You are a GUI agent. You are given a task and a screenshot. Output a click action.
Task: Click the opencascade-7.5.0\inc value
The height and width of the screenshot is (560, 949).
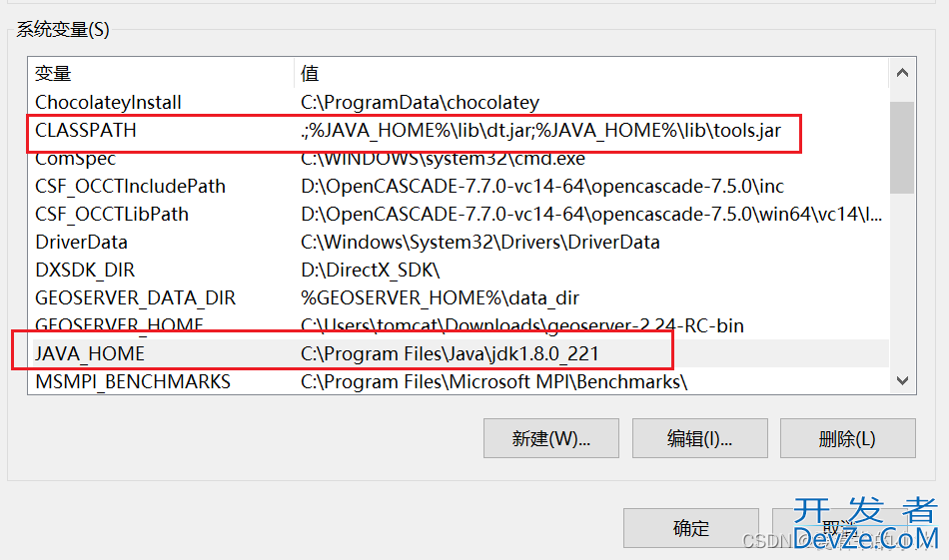542,186
